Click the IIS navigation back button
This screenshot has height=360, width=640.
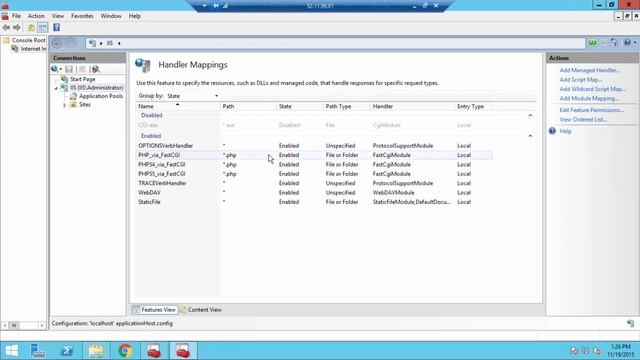point(58,43)
